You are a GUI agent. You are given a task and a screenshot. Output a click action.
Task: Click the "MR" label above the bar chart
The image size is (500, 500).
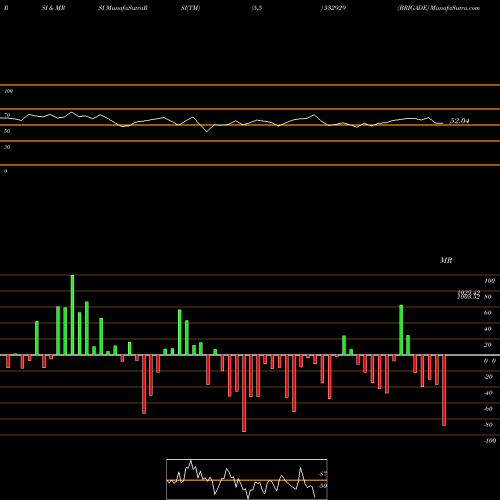[446, 260]
